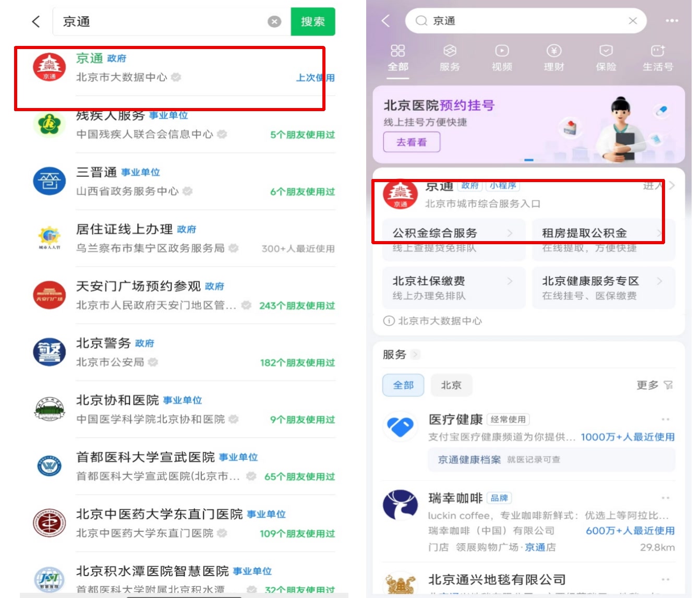This screenshot has height=598, width=700.
Task: Open the 京通健康档案 link
Action: tap(469, 460)
